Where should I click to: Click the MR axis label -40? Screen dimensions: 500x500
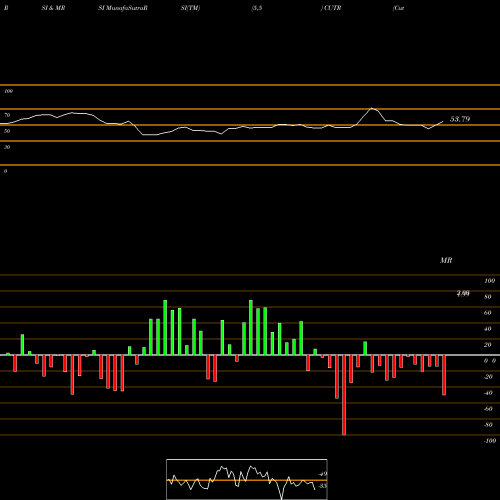coord(488,393)
